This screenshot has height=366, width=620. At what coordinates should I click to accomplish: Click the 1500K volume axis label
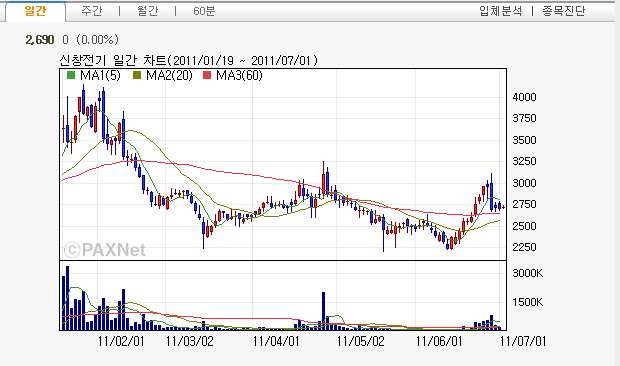(528, 302)
